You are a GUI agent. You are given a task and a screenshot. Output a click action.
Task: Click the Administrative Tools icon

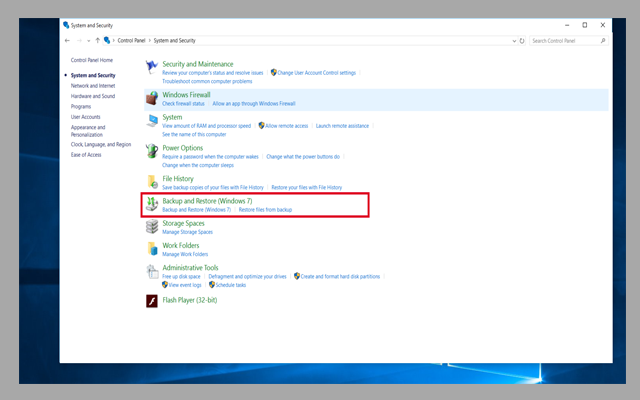pyautogui.click(x=152, y=272)
